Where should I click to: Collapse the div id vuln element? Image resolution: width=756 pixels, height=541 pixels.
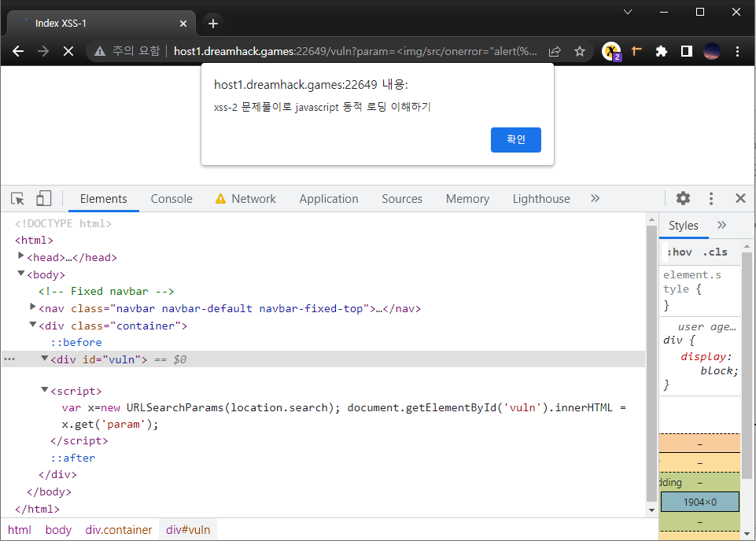(44, 358)
